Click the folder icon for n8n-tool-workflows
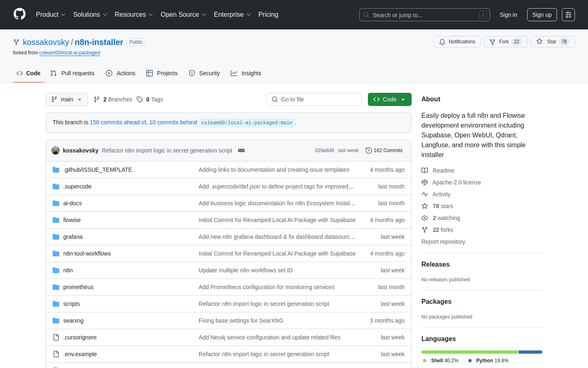 (x=56, y=254)
